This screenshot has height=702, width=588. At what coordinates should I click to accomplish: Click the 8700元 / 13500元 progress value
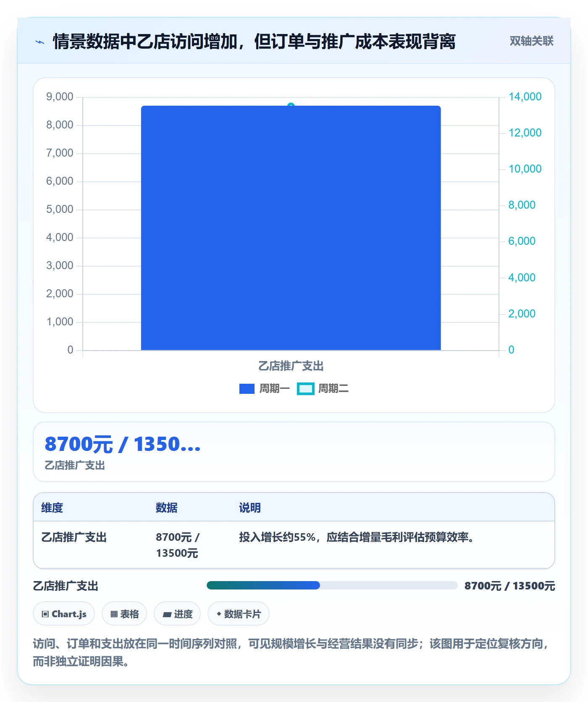(x=509, y=586)
